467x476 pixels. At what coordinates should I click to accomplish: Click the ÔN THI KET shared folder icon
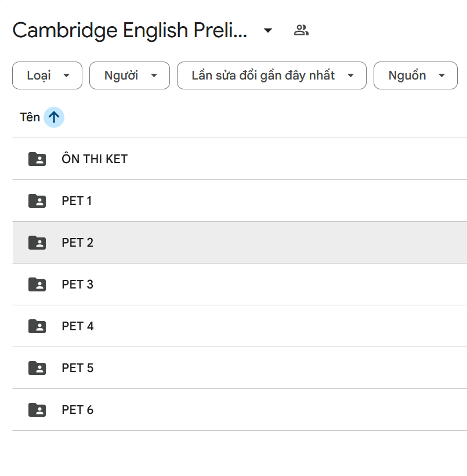tap(37, 159)
